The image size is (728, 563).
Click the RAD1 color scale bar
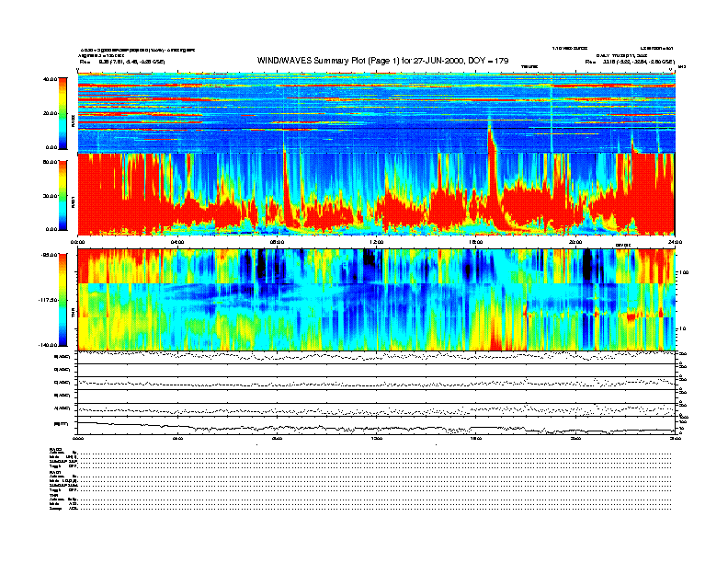[x=63, y=195]
